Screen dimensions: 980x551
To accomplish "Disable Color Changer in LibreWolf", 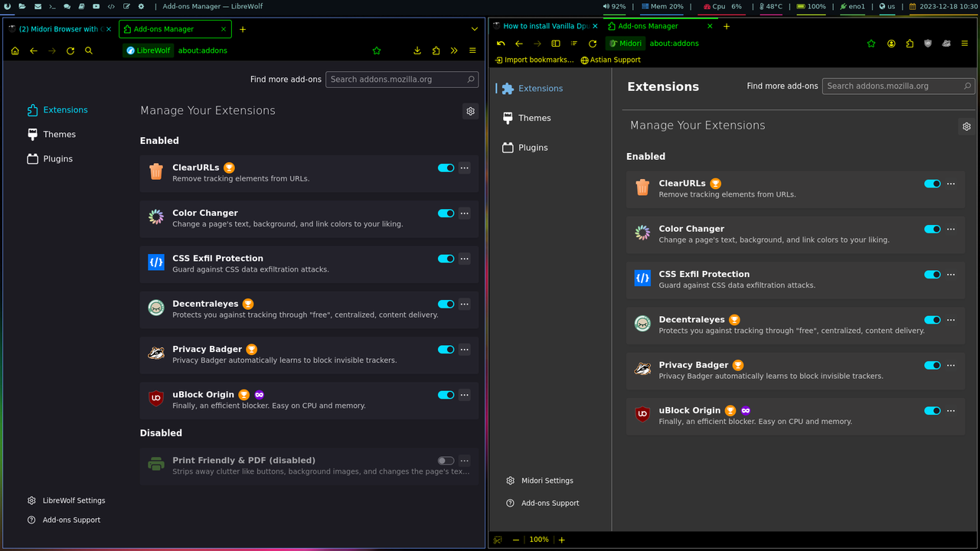I will point(446,214).
